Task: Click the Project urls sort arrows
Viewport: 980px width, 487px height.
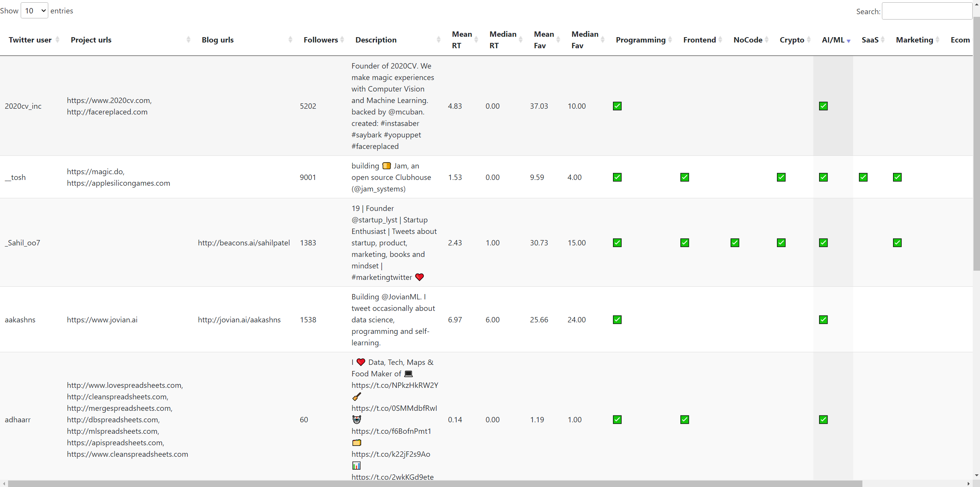Action: tap(188, 39)
